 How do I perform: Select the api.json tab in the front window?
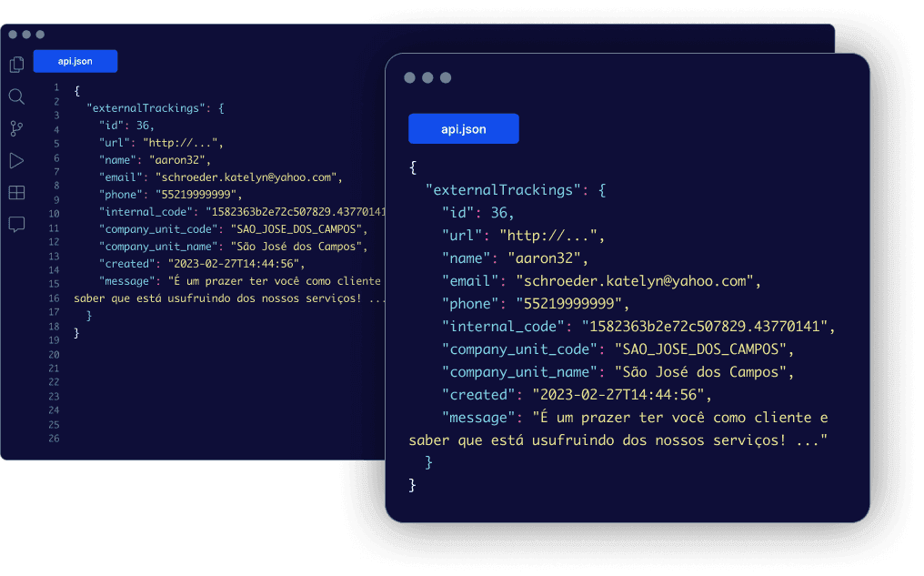pyautogui.click(x=464, y=128)
